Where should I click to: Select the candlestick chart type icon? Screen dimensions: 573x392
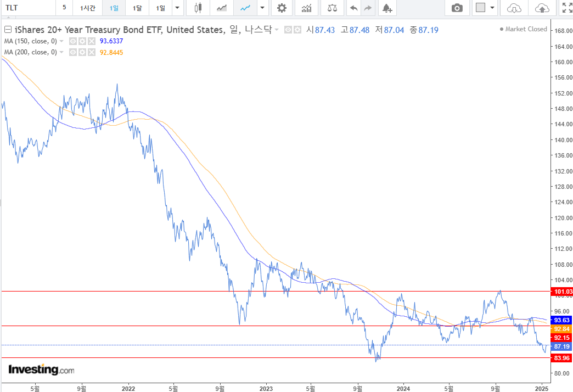point(198,8)
